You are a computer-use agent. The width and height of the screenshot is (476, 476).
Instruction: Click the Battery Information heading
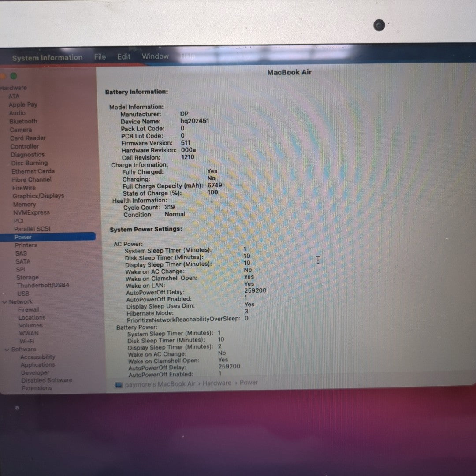[137, 92]
